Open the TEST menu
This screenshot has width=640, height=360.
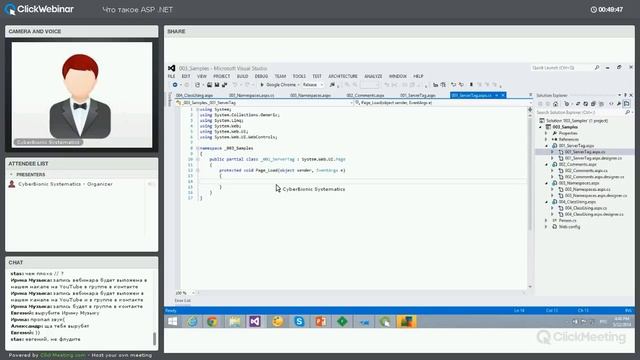(317, 76)
